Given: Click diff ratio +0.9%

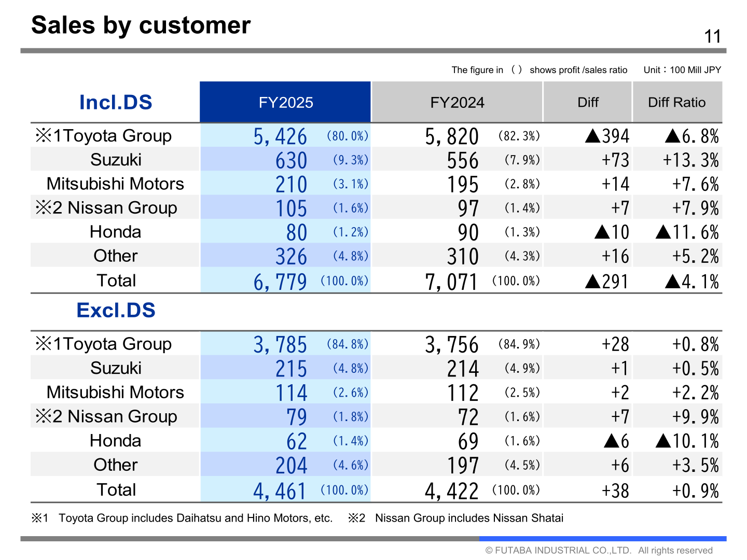Looking at the screenshot, I should click(696, 491).
